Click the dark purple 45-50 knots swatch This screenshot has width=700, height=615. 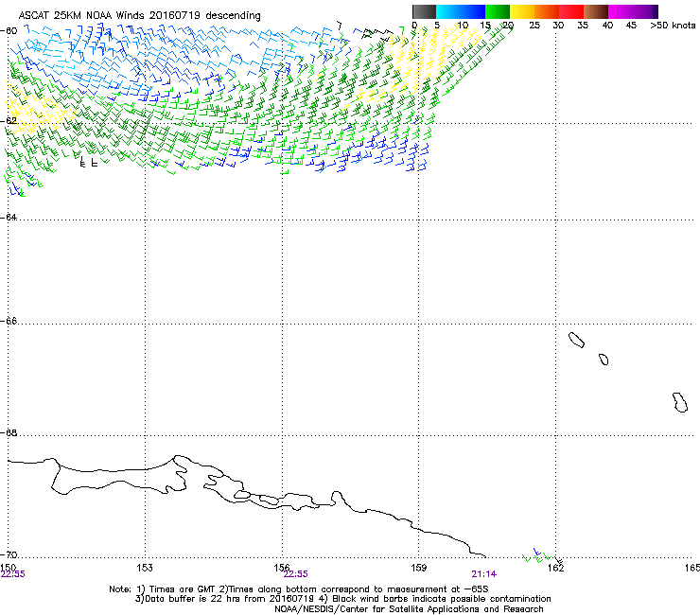(645, 11)
